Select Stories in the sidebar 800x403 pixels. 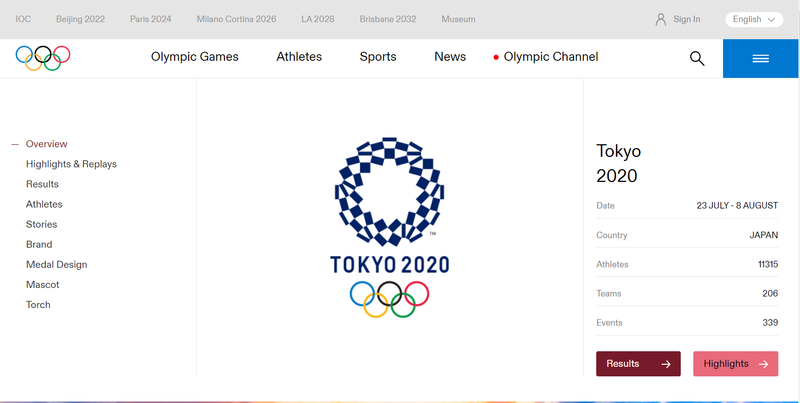[x=41, y=224]
